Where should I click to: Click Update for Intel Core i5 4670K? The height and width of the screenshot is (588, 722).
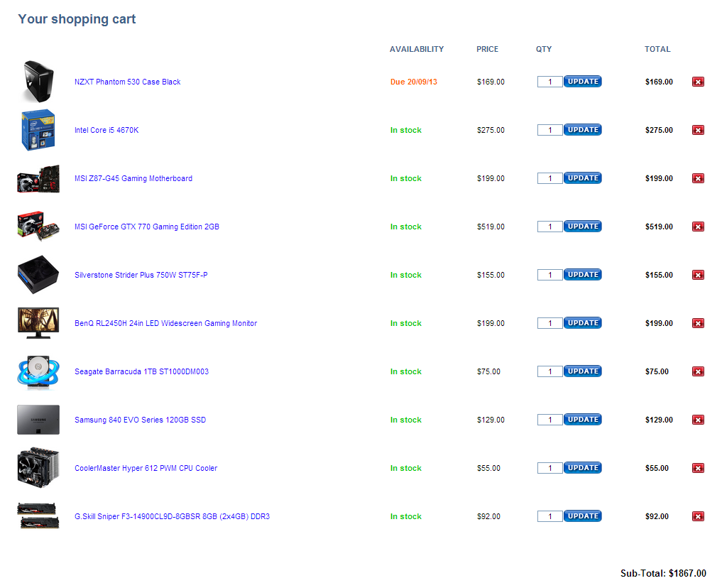[582, 130]
